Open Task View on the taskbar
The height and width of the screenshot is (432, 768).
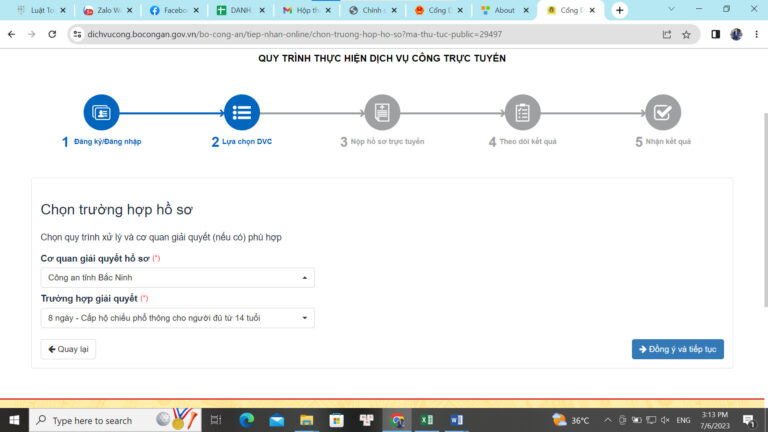tap(216, 420)
